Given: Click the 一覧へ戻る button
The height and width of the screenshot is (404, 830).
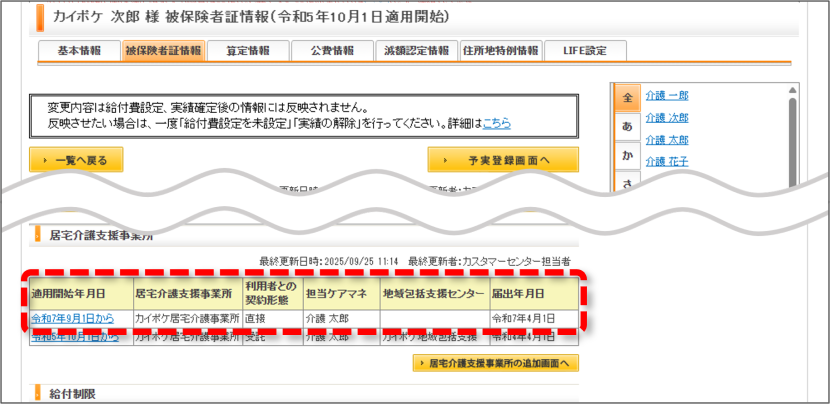Looking at the screenshot, I should click(76, 160).
